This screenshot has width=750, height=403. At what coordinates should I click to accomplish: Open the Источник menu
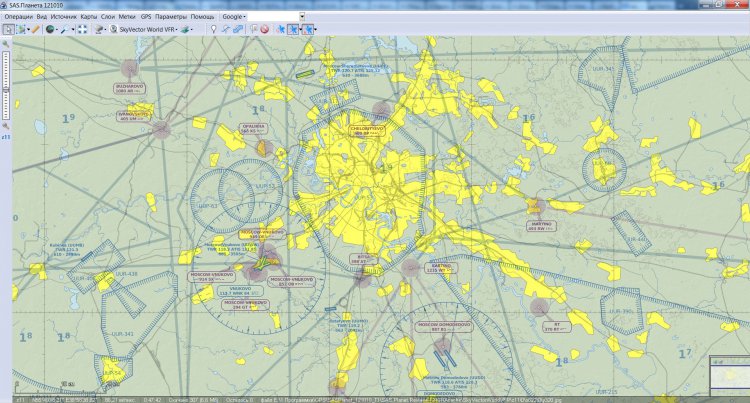click(63, 17)
